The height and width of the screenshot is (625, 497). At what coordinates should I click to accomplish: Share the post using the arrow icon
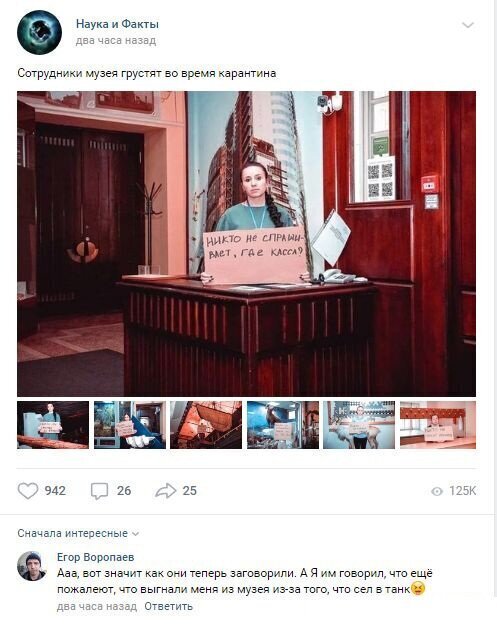(x=165, y=491)
